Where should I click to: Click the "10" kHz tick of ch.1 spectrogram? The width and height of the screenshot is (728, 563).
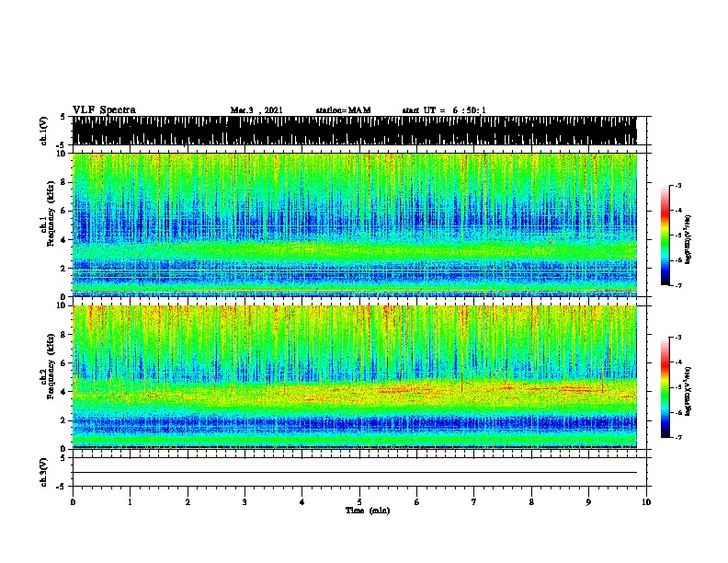(x=63, y=154)
